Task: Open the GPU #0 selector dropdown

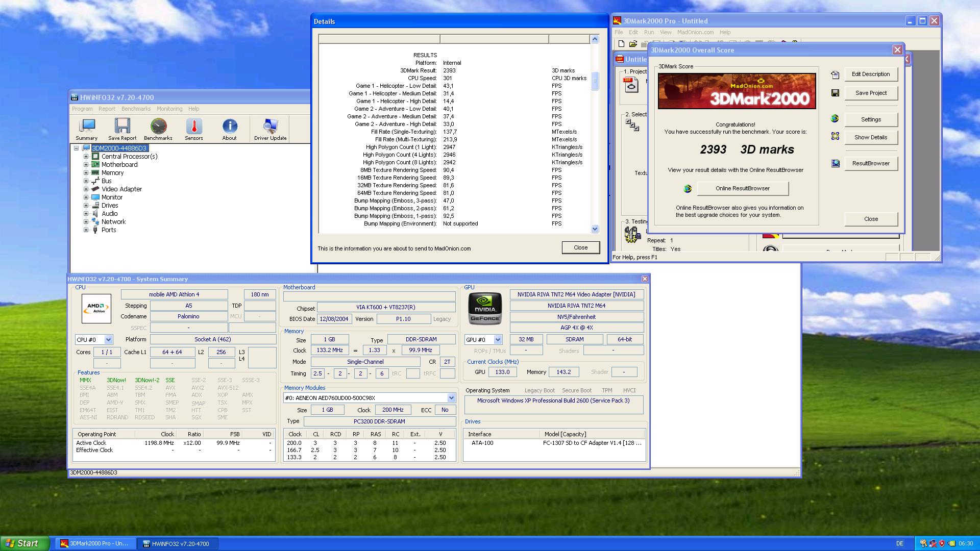Action: pos(498,340)
